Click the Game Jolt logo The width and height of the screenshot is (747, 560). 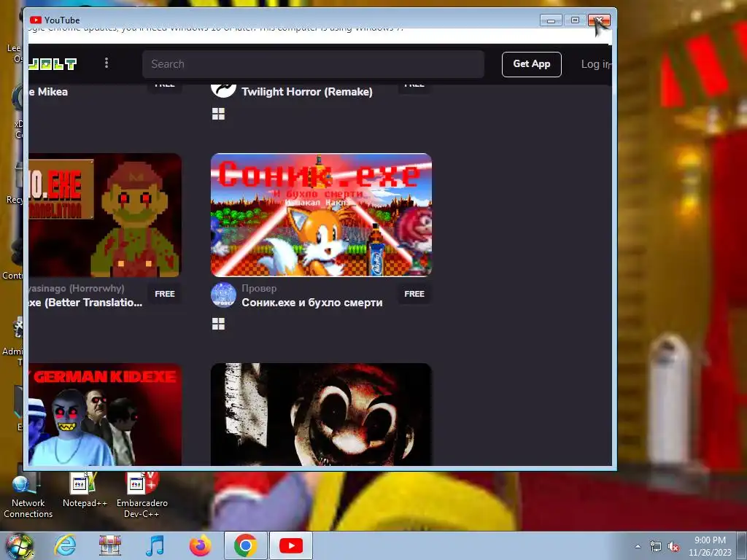point(53,64)
